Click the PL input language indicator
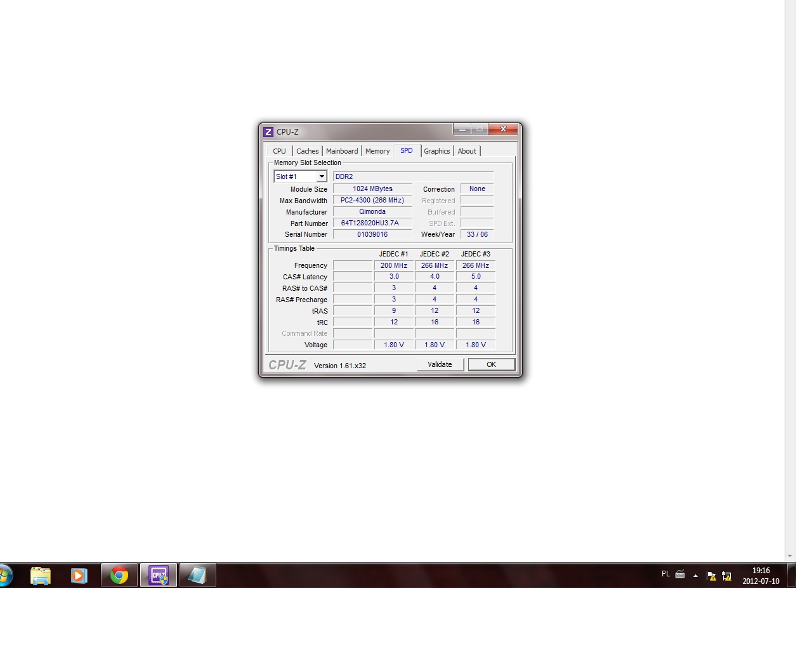This screenshot has width=812, height=650. tap(665, 574)
